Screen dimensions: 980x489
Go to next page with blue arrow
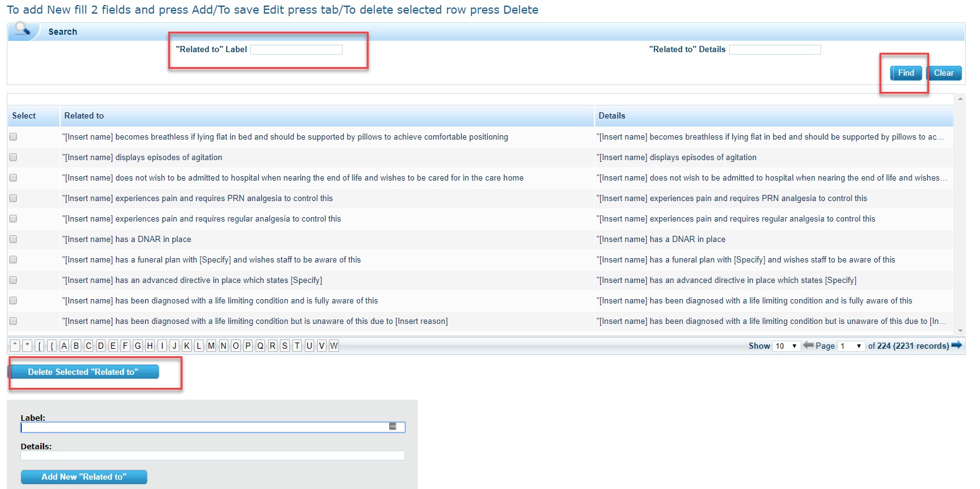click(x=956, y=345)
